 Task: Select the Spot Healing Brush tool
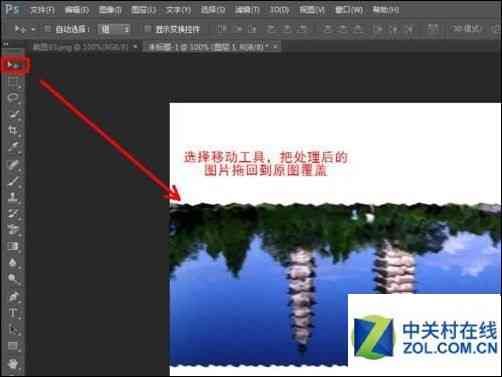pyautogui.click(x=13, y=165)
